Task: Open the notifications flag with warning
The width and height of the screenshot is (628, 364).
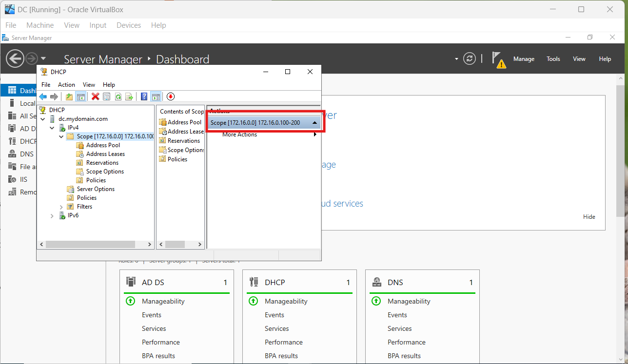Action: pos(498,59)
